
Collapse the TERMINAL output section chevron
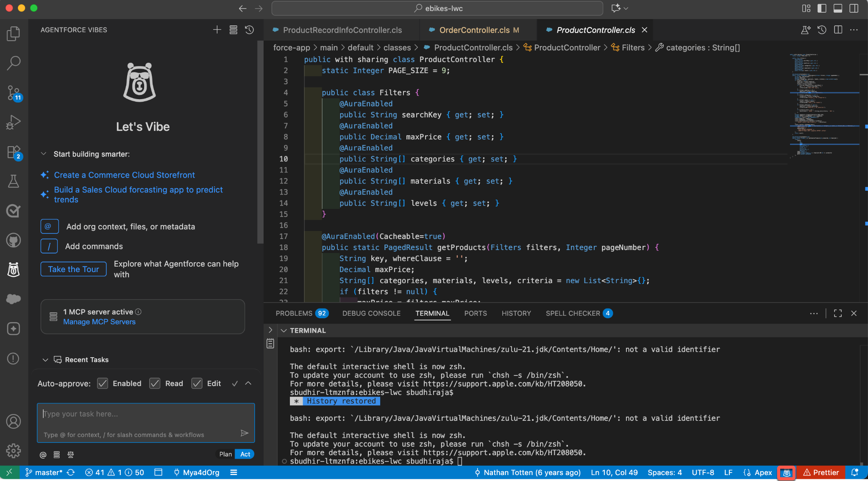coord(284,331)
